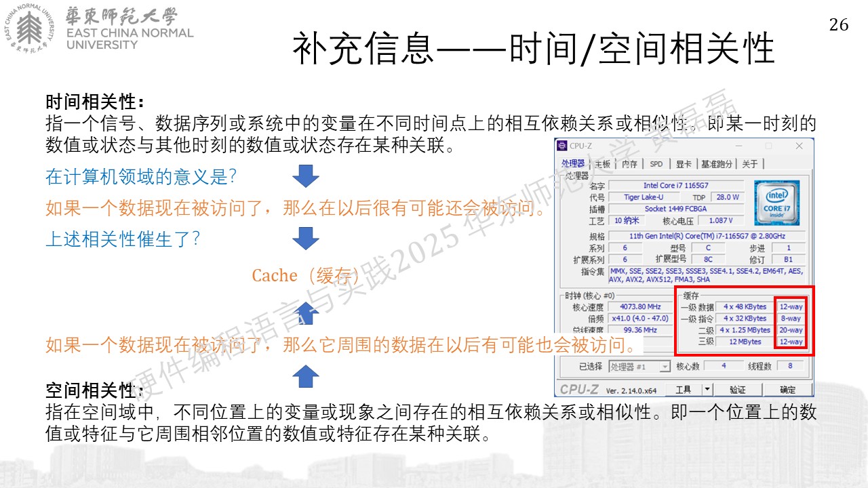This screenshot has height=488, width=868.
Task: Click the L1 instruction cache 4 x 32 KBytes
Action: coord(745,319)
